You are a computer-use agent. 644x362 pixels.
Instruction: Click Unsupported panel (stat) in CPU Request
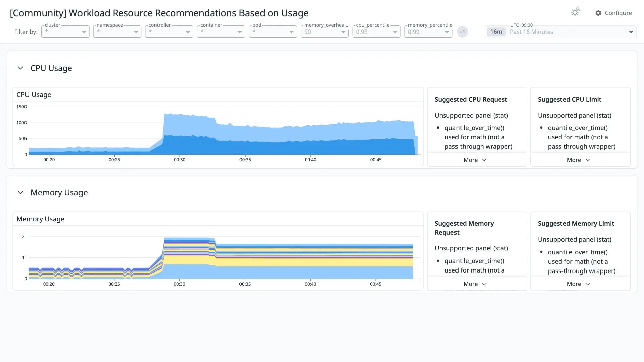pyautogui.click(x=471, y=115)
